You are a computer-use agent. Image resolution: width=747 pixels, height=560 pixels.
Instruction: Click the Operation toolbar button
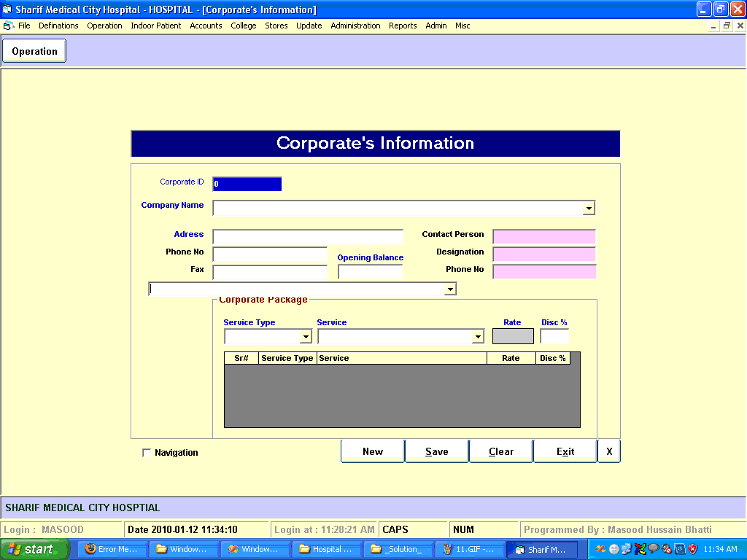coord(34,51)
